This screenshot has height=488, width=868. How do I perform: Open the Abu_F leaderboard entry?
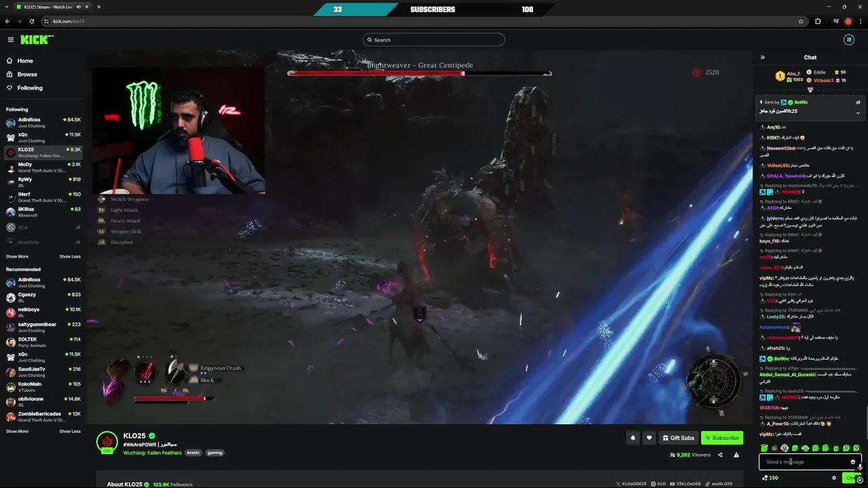click(789, 77)
